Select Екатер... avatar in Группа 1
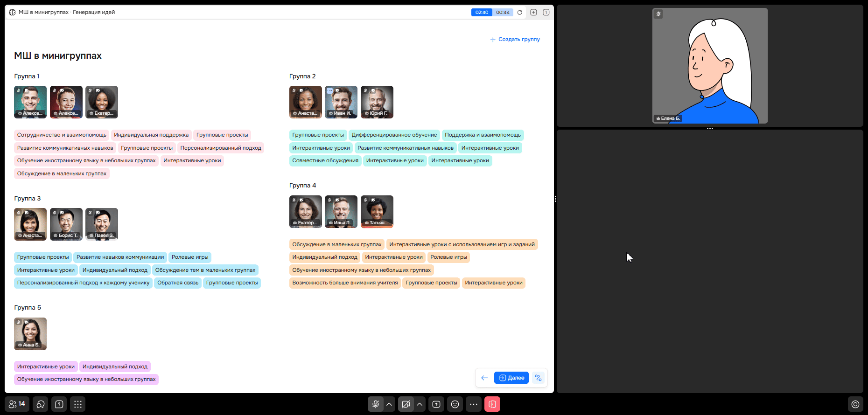Viewport: 868px width, 415px height. [x=102, y=102]
